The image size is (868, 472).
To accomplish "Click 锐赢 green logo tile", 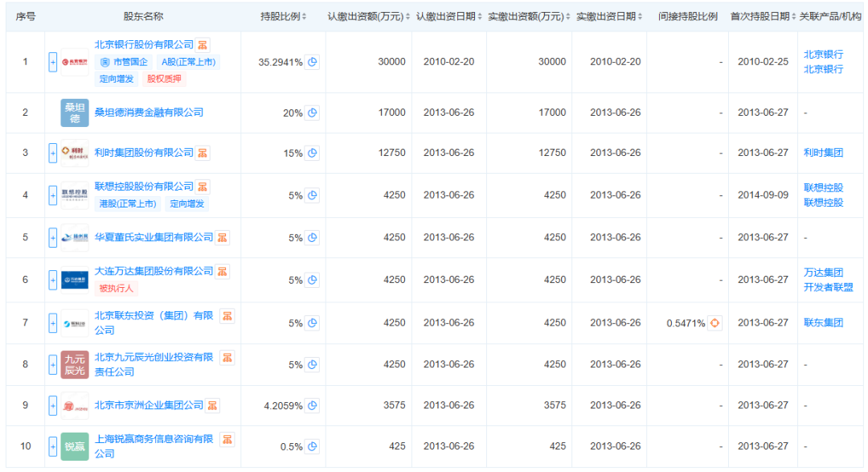I will tap(75, 446).
